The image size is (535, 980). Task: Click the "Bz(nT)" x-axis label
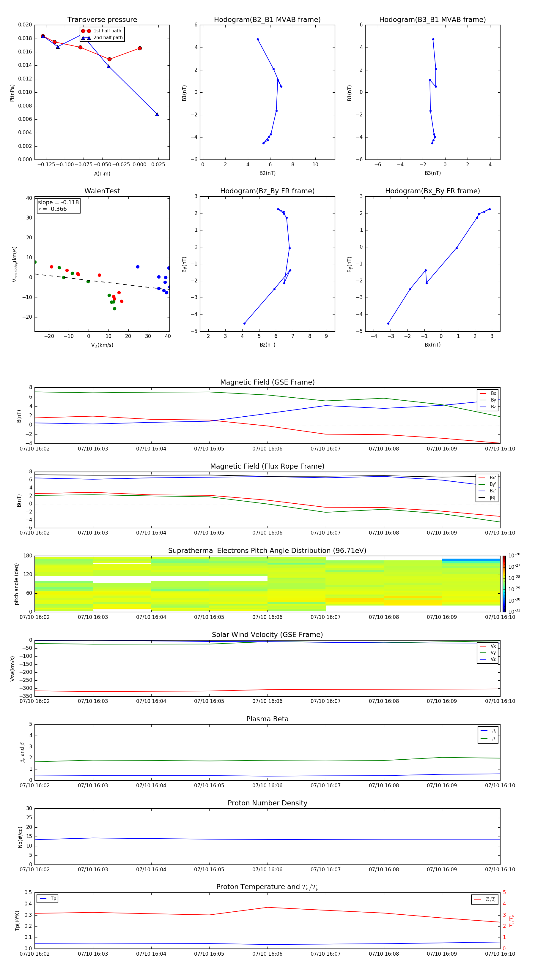coord(267,345)
